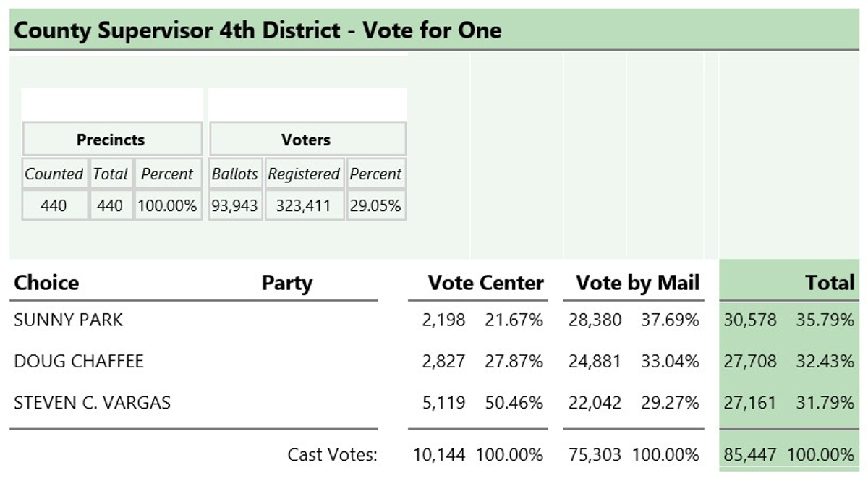Image resolution: width=868 pixels, height=481 pixels.
Task: Click the Cast Votes label
Action: (333, 455)
